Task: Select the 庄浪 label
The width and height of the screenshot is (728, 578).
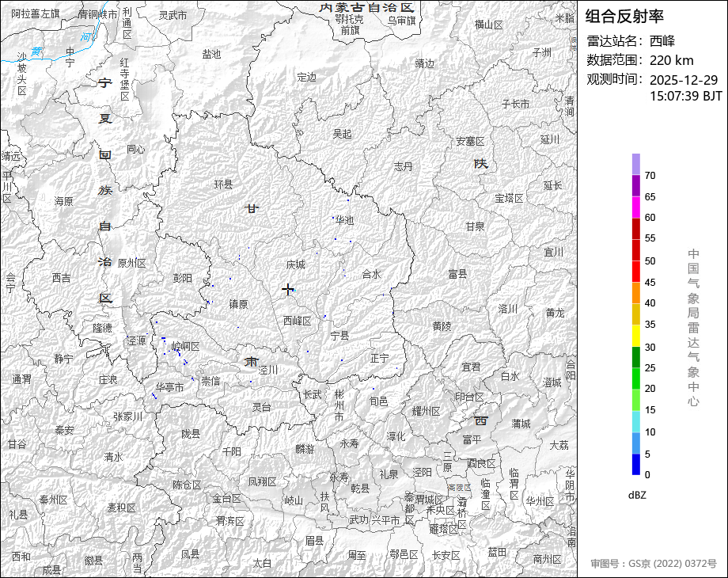Action: (x=108, y=379)
